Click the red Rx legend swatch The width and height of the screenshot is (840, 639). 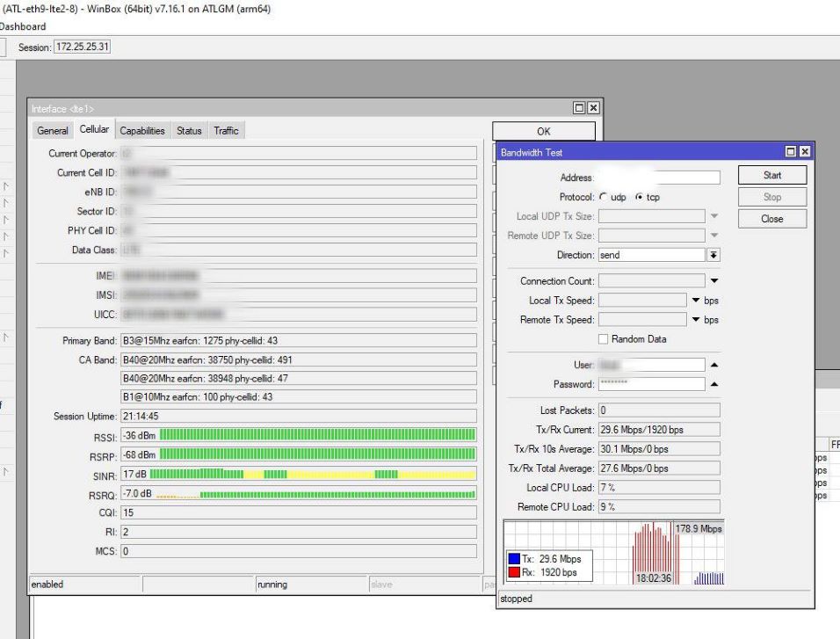(514, 572)
